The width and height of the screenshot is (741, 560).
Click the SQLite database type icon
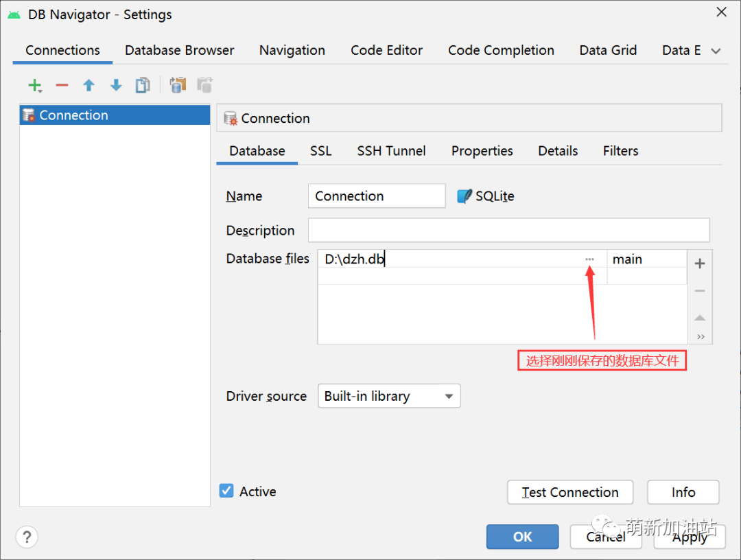pos(464,196)
